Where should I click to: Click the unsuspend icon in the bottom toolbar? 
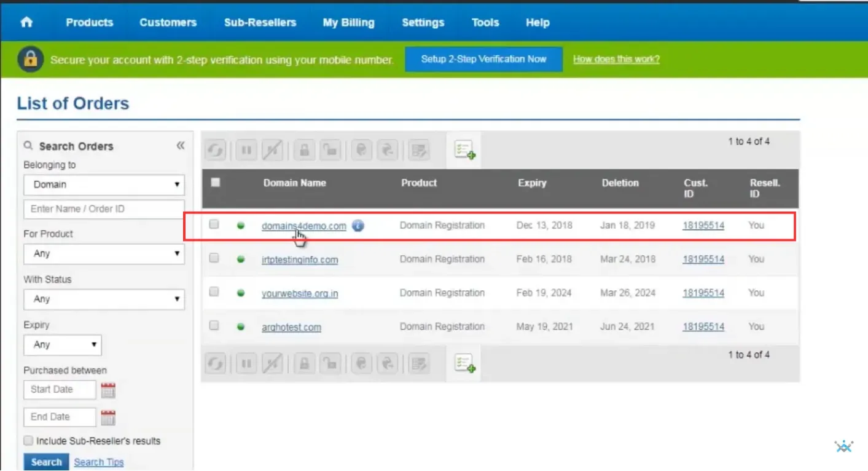tap(272, 363)
